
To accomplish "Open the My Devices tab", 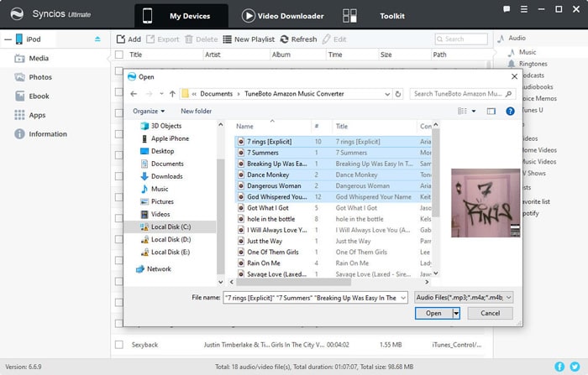I will (181, 16).
